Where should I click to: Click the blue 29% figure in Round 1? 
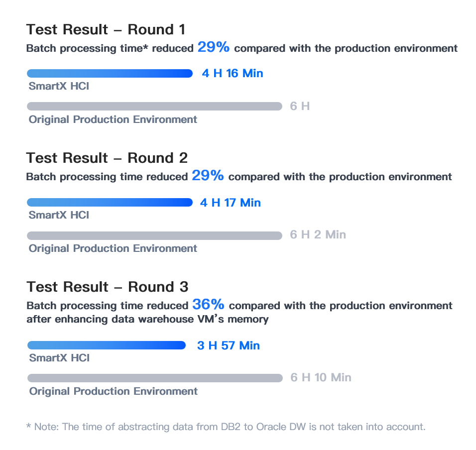pos(214,47)
